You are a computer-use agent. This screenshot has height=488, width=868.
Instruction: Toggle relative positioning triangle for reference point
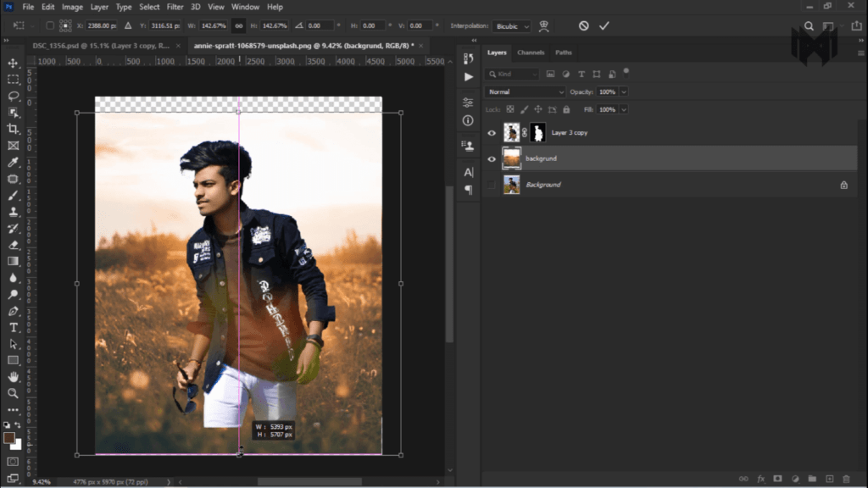(128, 25)
